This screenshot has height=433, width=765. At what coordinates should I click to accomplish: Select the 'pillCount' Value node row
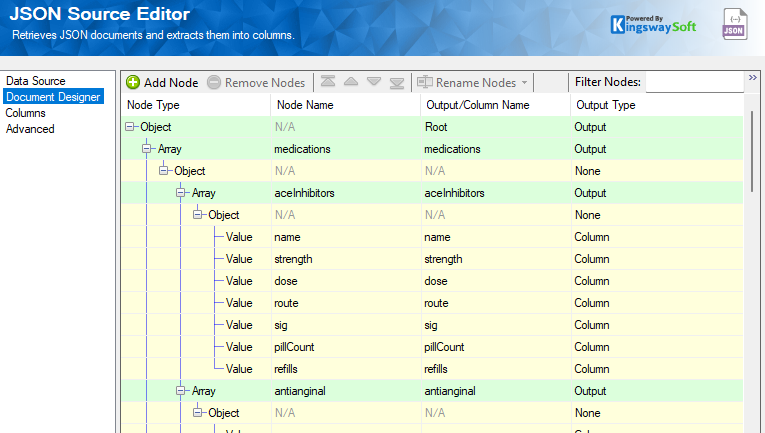click(x=432, y=347)
